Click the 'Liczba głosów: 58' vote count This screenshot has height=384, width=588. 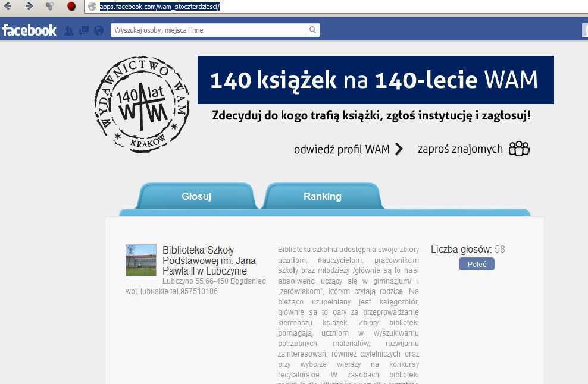point(468,250)
